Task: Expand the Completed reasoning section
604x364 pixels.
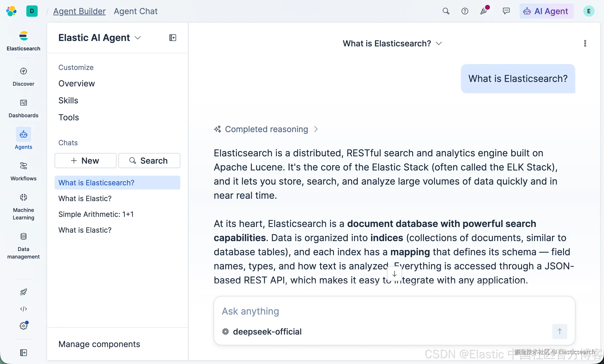Action: click(x=266, y=129)
